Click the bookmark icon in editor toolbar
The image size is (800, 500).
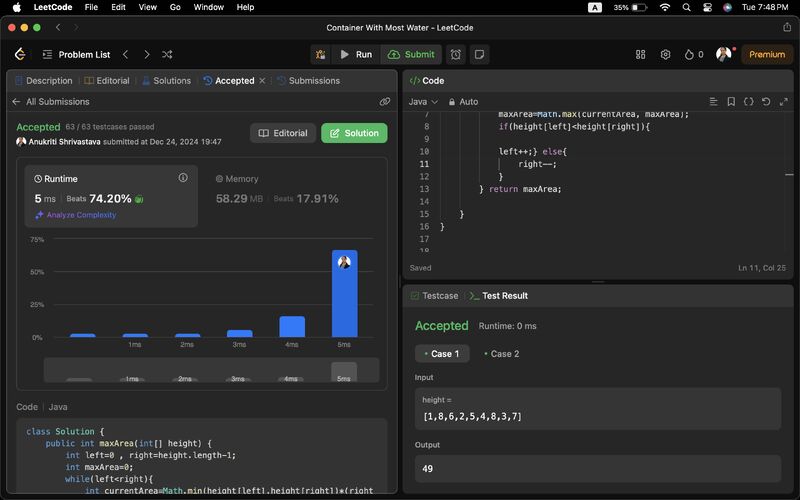click(x=731, y=102)
